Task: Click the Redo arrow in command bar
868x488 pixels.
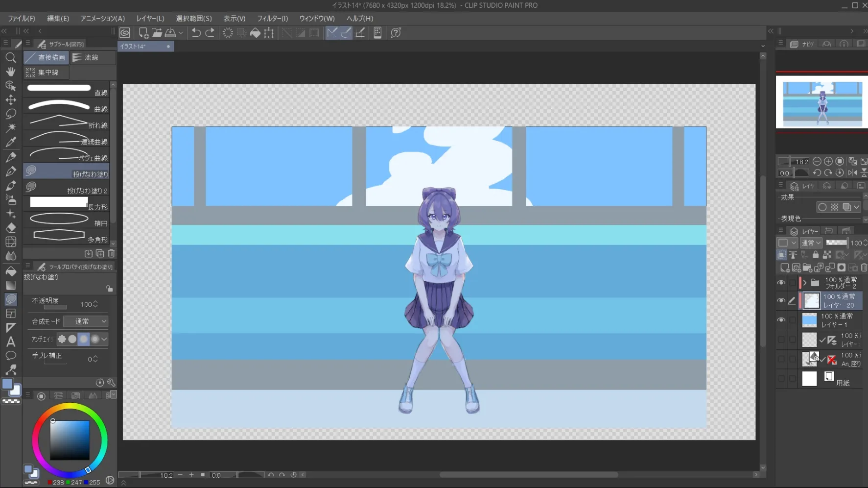Action: coord(210,33)
